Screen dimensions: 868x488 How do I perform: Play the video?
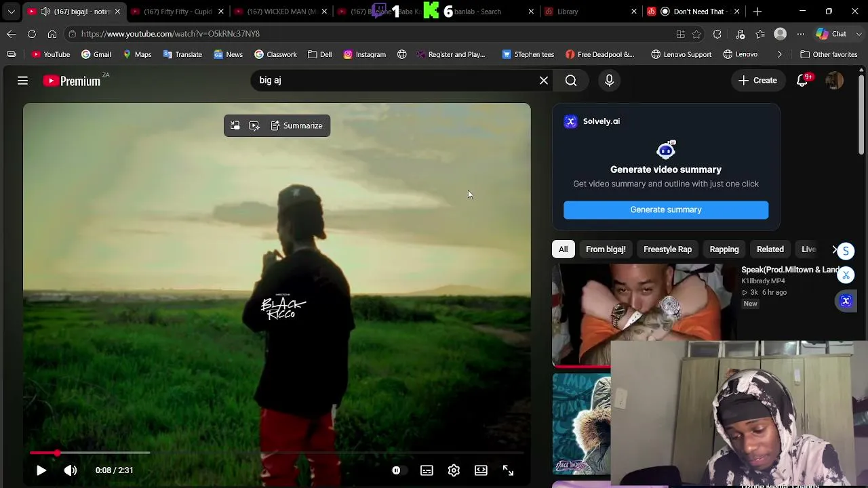[41, 470]
